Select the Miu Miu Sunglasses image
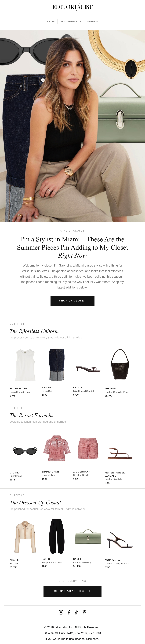The width and height of the screenshot is (145, 644). tap(25, 451)
